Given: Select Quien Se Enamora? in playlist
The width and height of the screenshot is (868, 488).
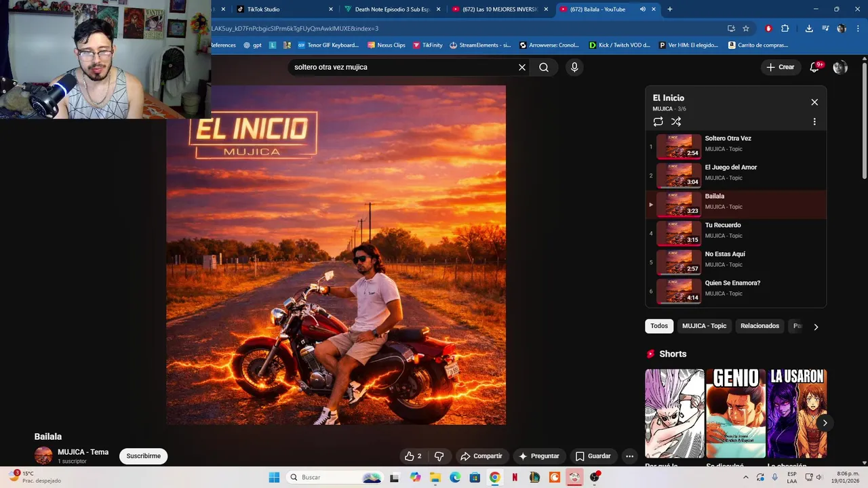Looking at the screenshot, I should [x=736, y=291].
